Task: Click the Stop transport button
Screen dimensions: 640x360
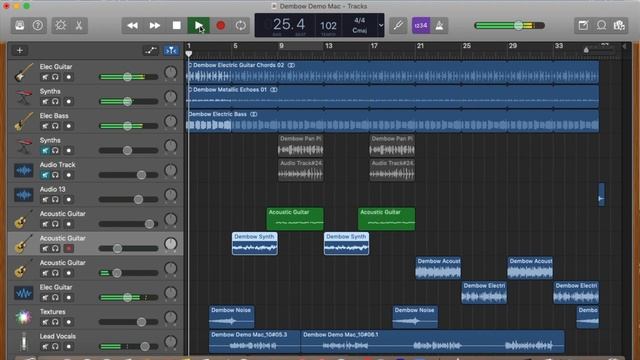Action: coord(177,25)
